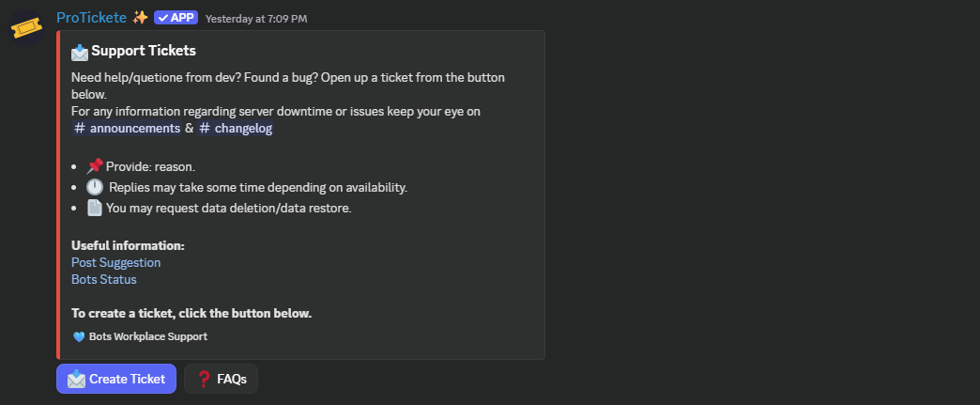
Task: Click the blue heart footer icon
Action: (79, 336)
